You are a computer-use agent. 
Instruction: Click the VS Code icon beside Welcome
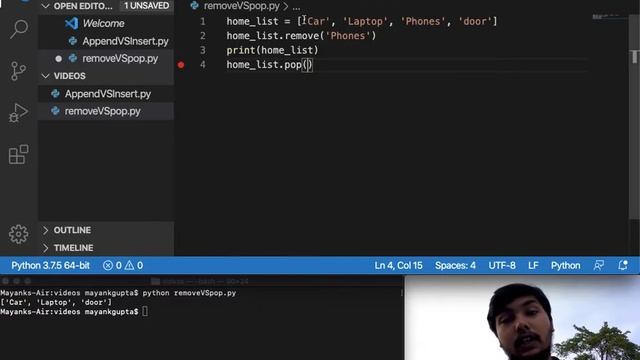pyautogui.click(x=71, y=23)
